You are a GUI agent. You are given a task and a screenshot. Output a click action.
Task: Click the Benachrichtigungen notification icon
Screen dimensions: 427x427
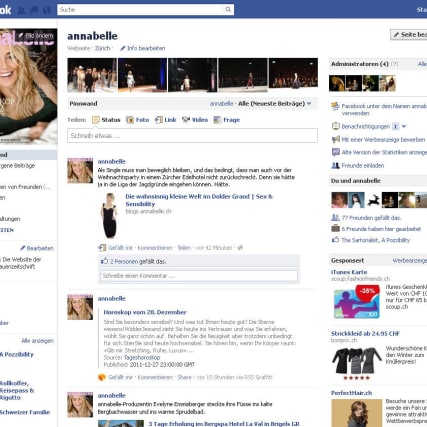[x=335, y=126]
